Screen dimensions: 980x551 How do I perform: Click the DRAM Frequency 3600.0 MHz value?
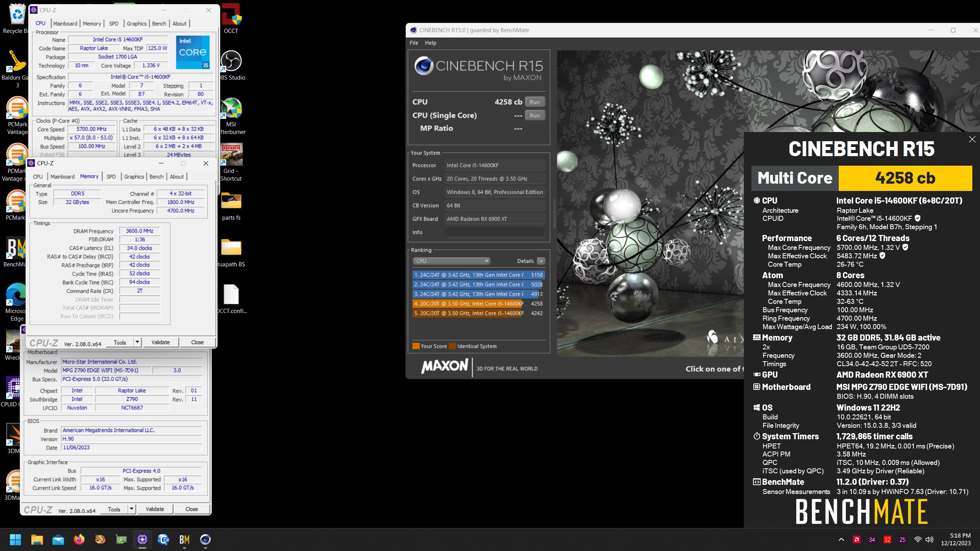pyautogui.click(x=140, y=231)
